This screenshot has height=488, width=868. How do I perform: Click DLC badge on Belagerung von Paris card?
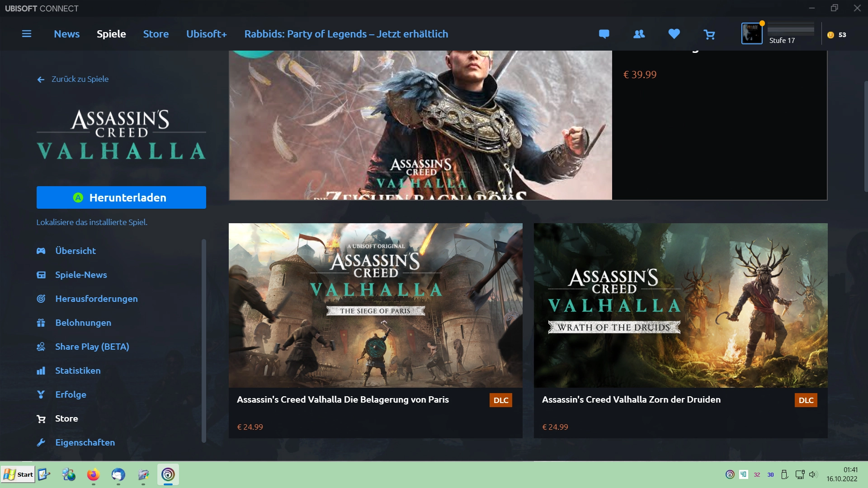[501, 400]
